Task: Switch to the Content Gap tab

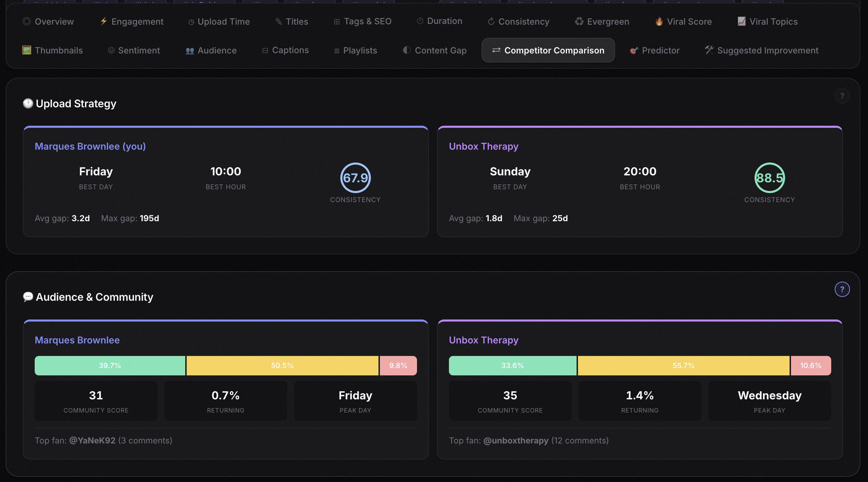Action: (x=434, y=50)
